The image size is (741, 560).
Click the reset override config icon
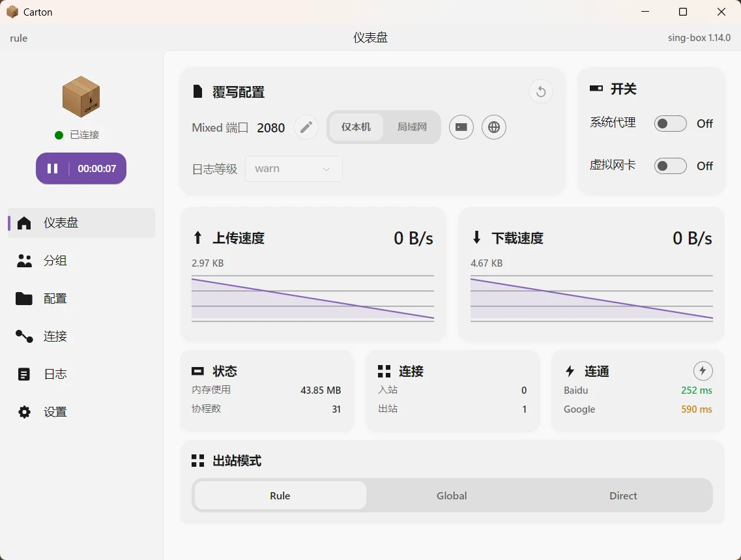point(541,92)
